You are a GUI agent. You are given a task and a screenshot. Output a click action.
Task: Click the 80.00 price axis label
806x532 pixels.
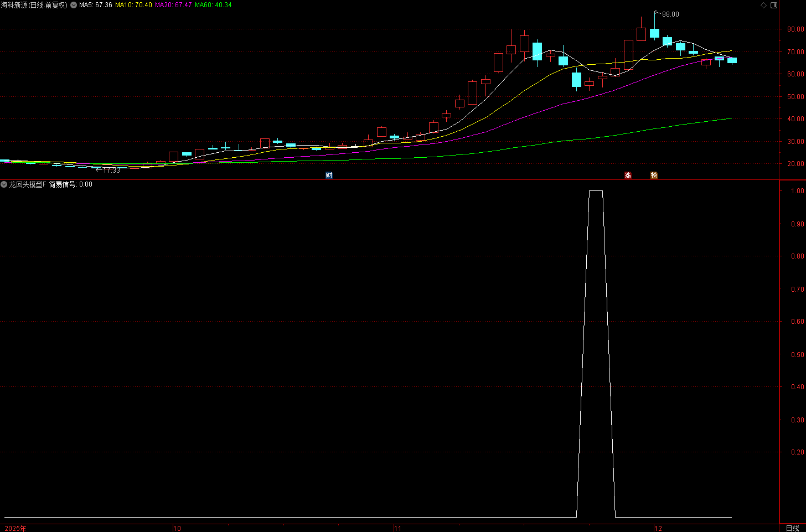pos(796,29)
